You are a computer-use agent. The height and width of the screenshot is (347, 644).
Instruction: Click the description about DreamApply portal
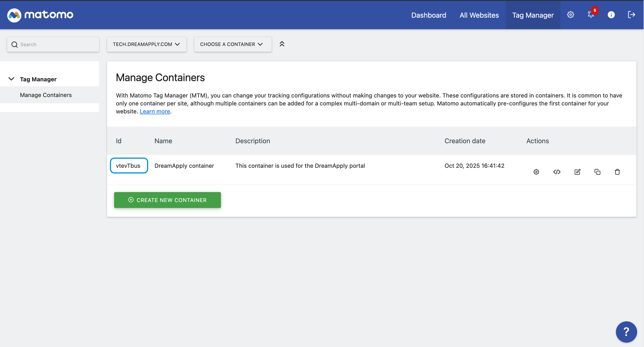[300, 166]
